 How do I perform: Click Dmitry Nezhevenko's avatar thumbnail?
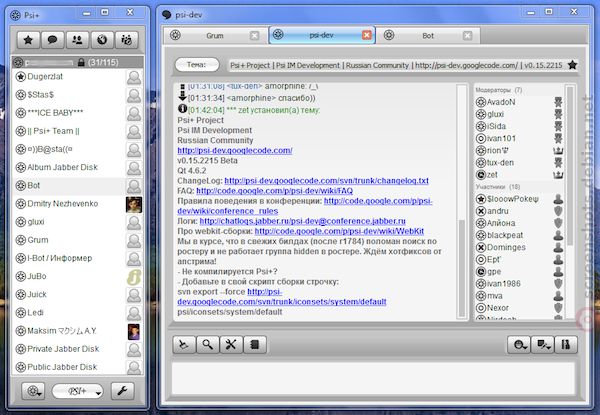[x=134, y=204]
